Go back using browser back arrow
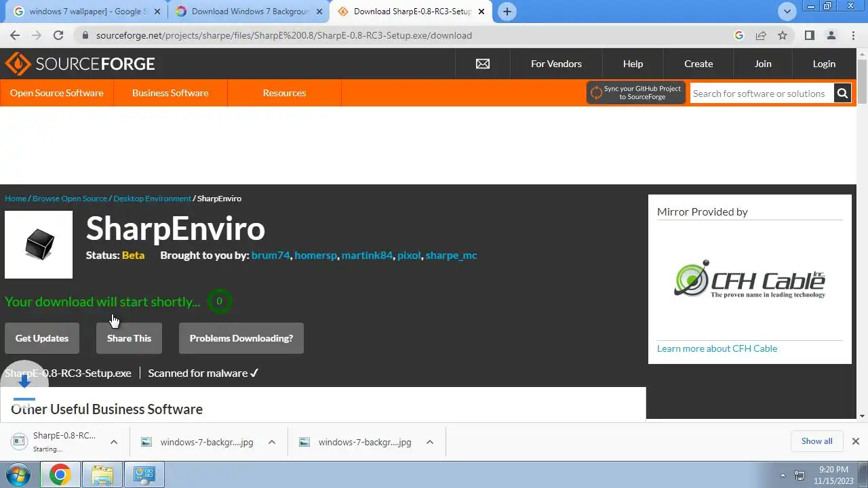This screenshot has height=488, width=868. click(x=15, y=35)
